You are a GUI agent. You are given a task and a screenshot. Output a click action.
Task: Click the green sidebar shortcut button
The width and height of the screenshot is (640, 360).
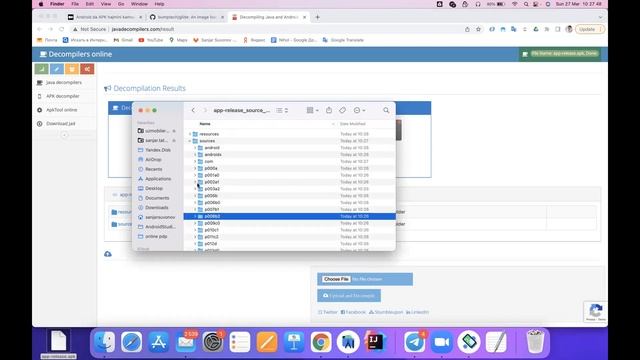42,69
